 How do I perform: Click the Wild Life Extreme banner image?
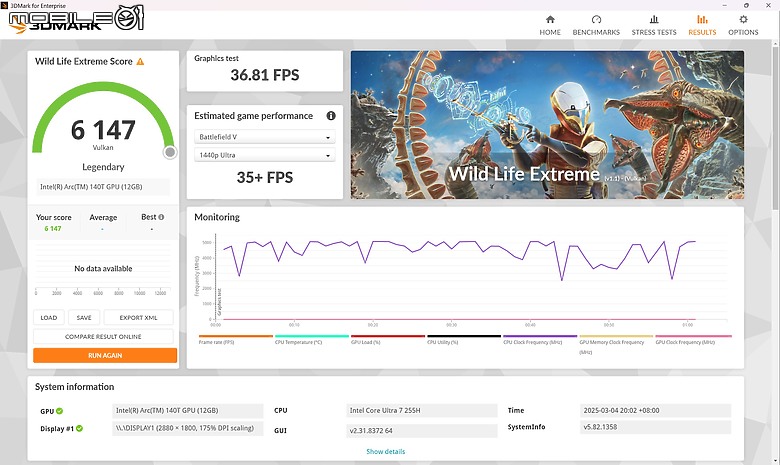point(547,125)
